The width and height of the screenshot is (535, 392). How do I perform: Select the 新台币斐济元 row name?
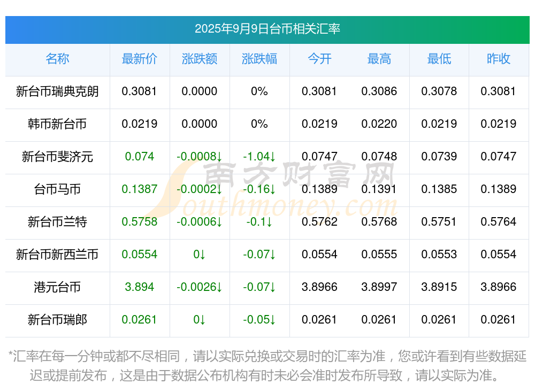click(57, 157)
